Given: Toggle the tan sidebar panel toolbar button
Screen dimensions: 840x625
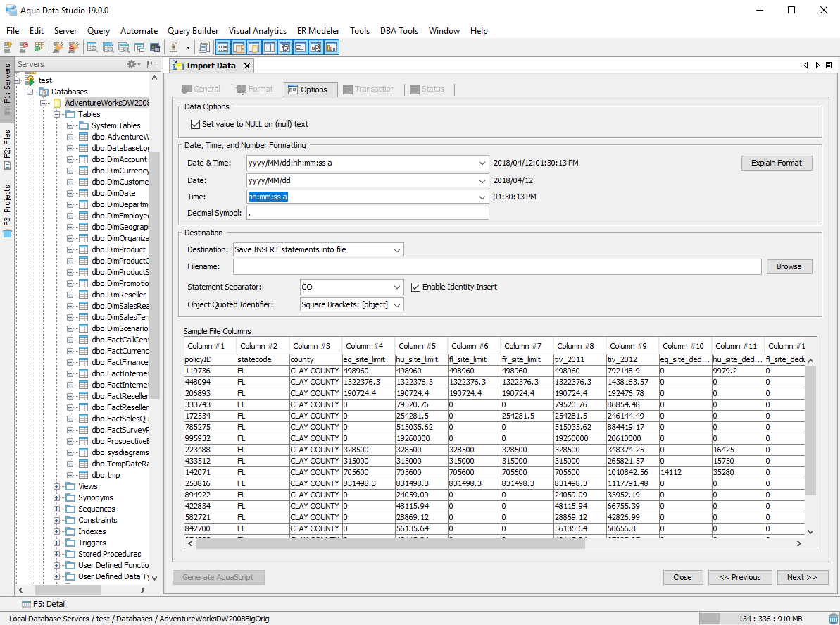Looking at the screenshot, I should [x=238, y=48].
